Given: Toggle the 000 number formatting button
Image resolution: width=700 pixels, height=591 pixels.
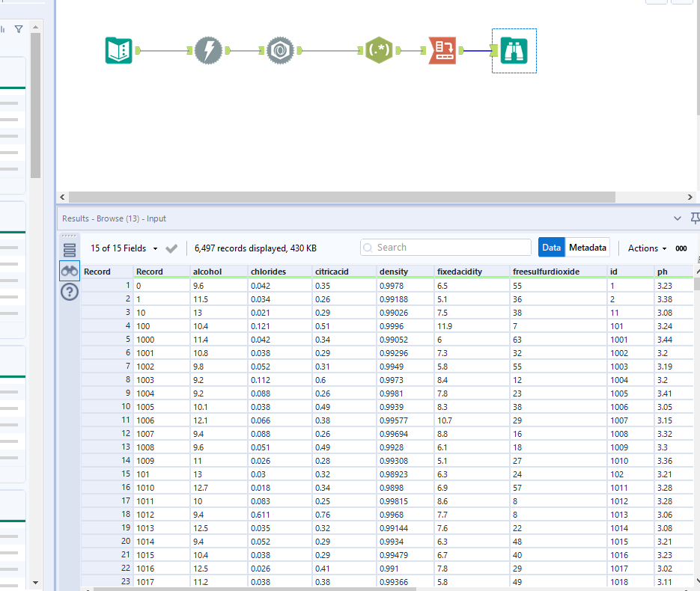Looking at the screenshot, I should (x=681, y=248).
